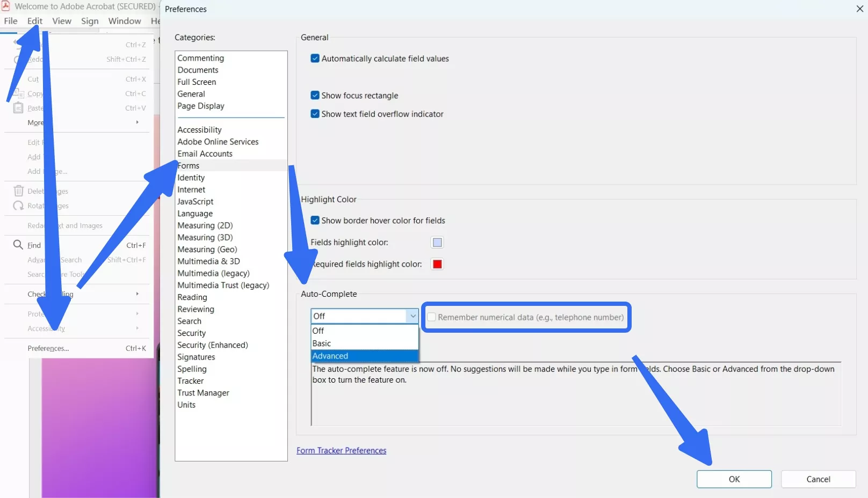Select Security (Enhanced) category
868x498 pixels.
213,345
